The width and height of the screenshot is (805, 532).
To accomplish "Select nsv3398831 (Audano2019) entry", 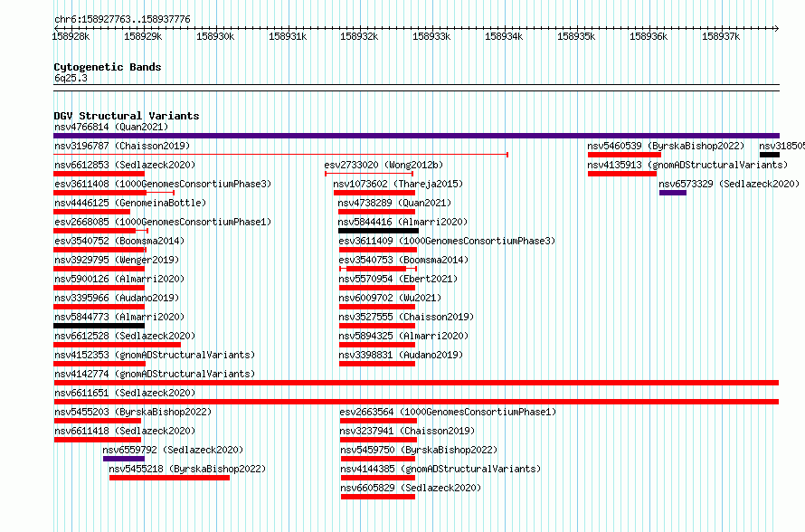I will click(401, 355).
